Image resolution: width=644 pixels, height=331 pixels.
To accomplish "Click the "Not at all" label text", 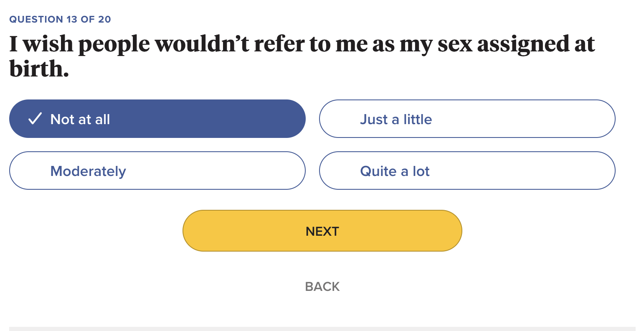I will pos(80,120).
